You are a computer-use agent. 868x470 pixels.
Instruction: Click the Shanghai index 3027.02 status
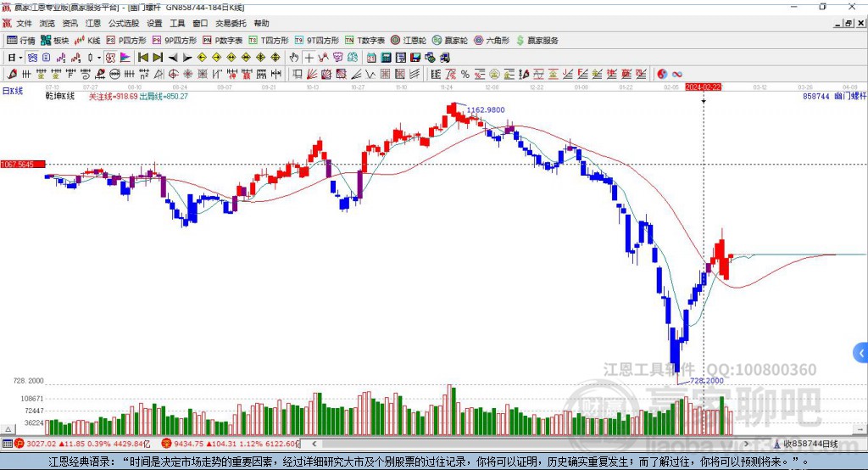82,444
